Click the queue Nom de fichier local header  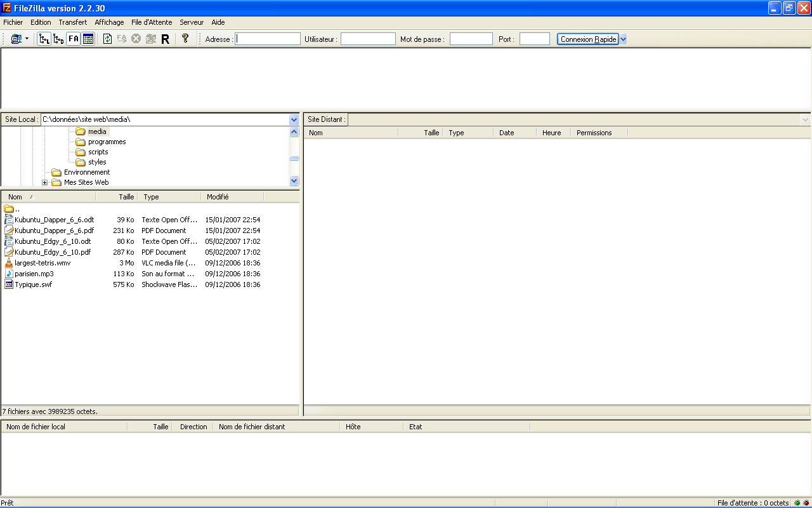pos(64,427)
